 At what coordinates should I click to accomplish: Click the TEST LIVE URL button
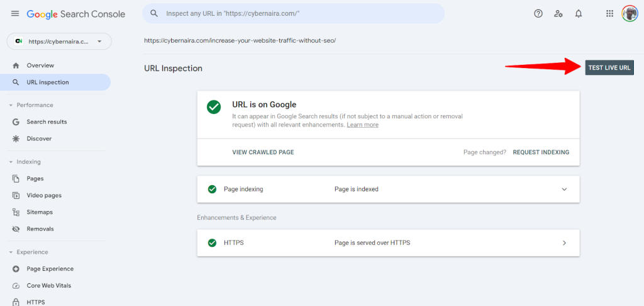coord(609,68)
